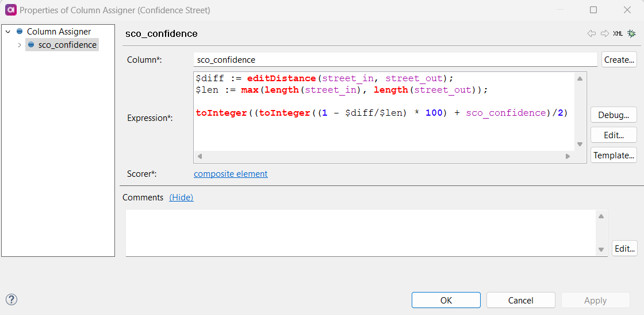Open the XML view icon

(x=618, y=34)
